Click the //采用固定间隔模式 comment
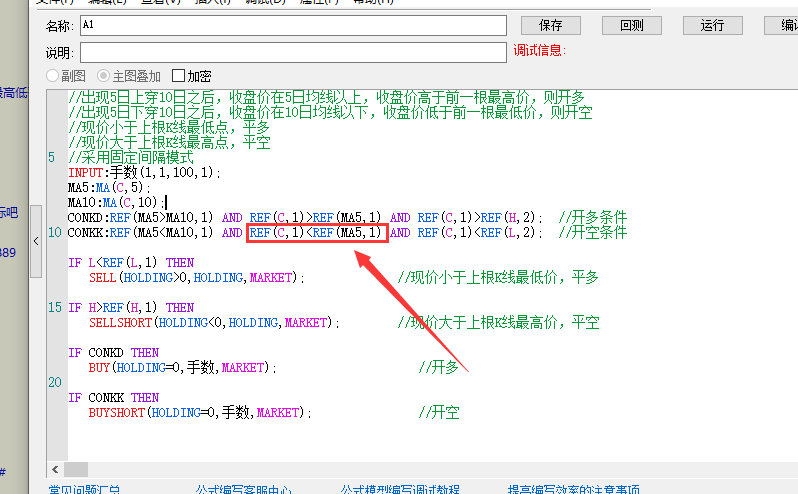The image size is (798, 494). [131, 157]
